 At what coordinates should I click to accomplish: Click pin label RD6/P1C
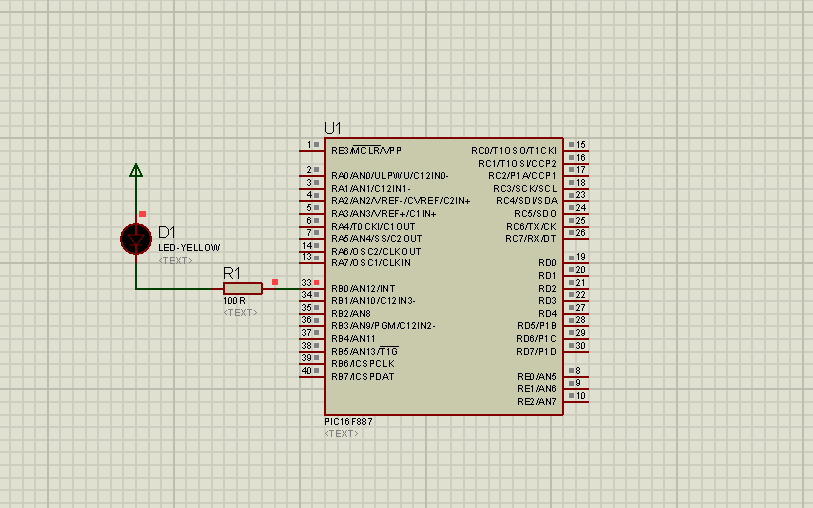pyautogui.click(x=537, y=338)
